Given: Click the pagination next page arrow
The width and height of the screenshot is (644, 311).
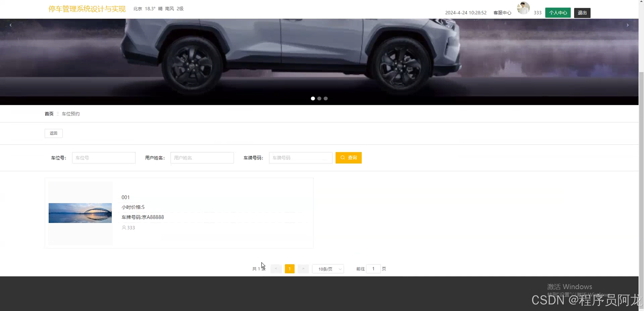Looking at the screenshot, I should click(303, 269).
